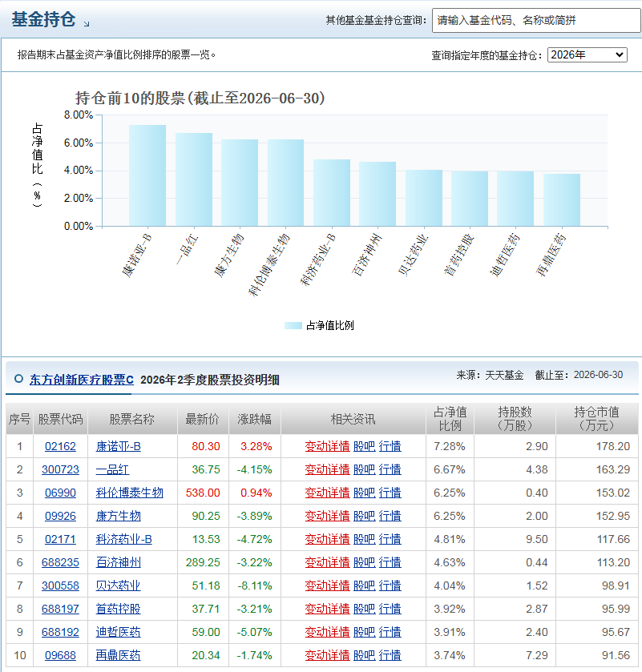Open 变动详情 for 康诺亚-B row

click(327, 447)
